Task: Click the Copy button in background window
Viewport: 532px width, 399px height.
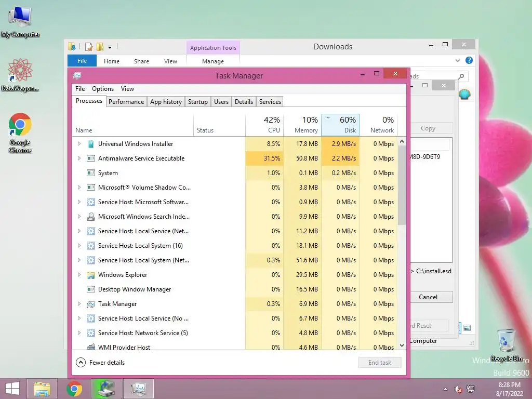Action: click(x=431, y=128)
